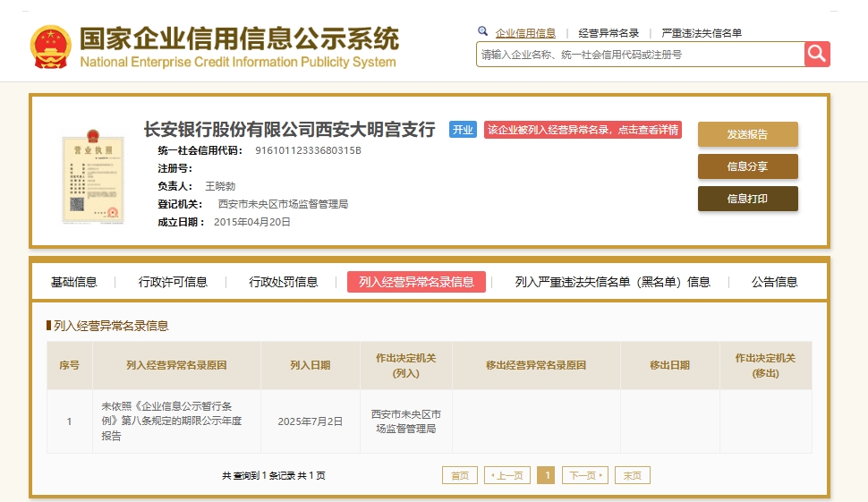
Task: Click the 信息打印 button
Action: [x=747, y=199]
